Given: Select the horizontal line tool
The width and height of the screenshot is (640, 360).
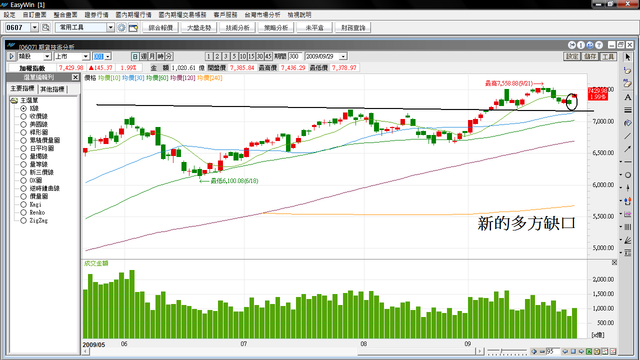Looking at the screenshot, I should coord(628,162).
